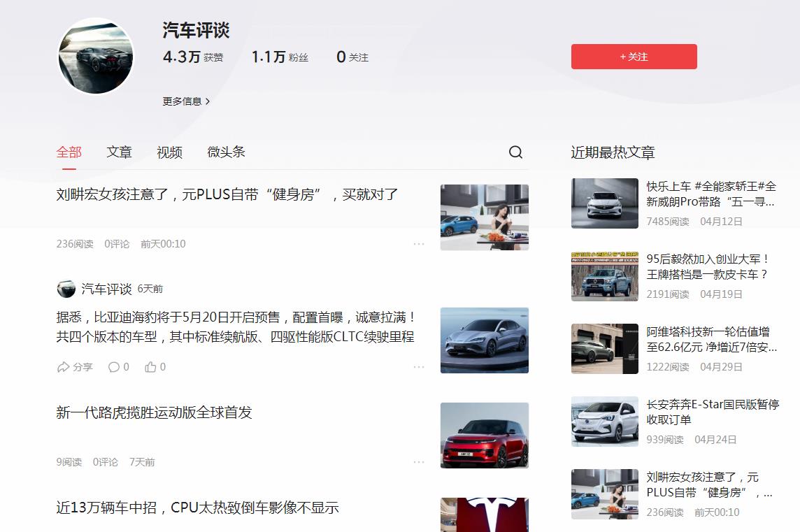
Task: Open 奔奔E-Star hot article thumbnail
Action: pyautogui.click(x=605, y=422)
